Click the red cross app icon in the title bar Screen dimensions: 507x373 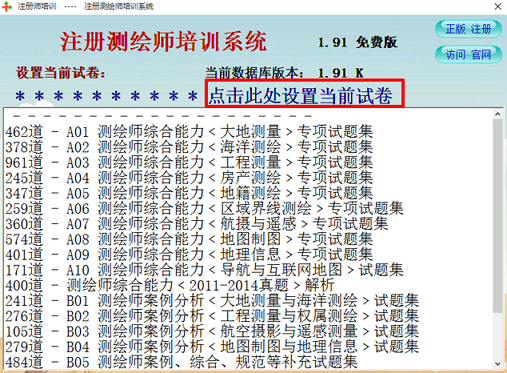click(x=7, y=6)
